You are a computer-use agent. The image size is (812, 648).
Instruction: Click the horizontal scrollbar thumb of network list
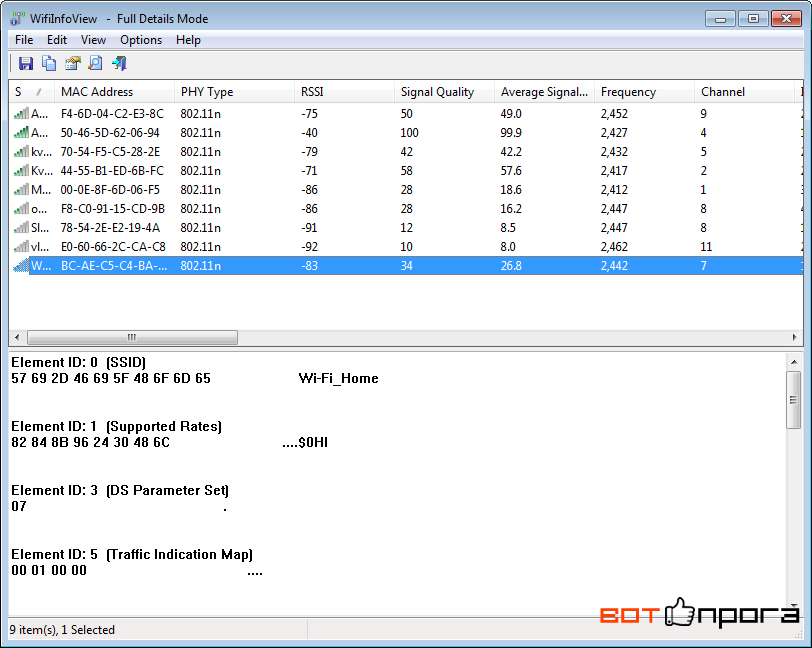point(132,337)
